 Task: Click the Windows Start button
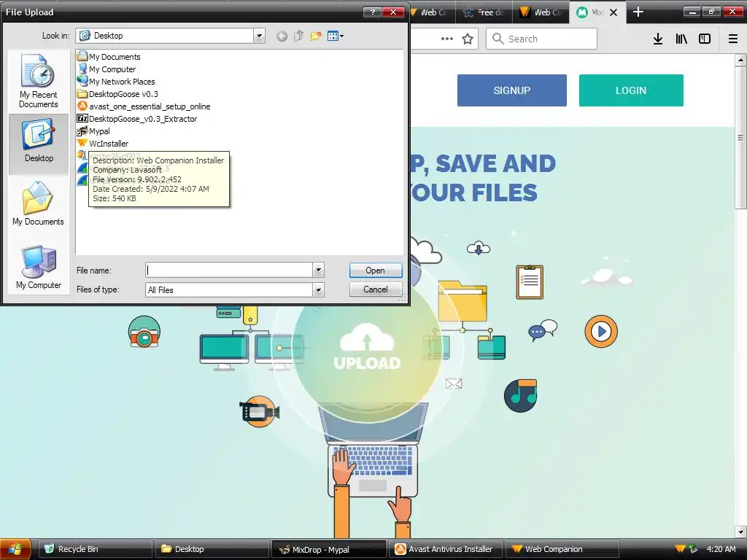pos(15,549)
